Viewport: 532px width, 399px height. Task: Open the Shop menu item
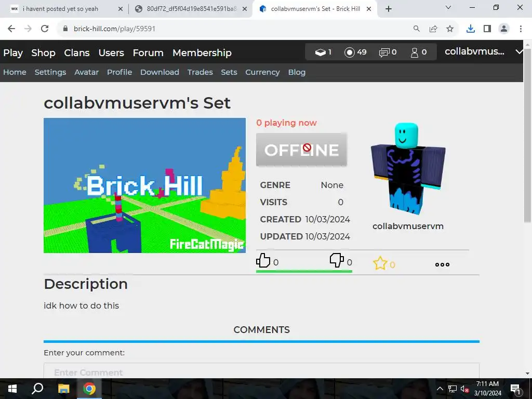click(44, 53)
